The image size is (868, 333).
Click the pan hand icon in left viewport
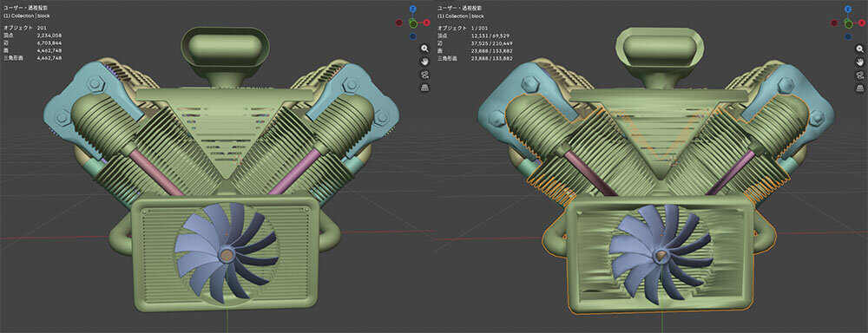424,62
